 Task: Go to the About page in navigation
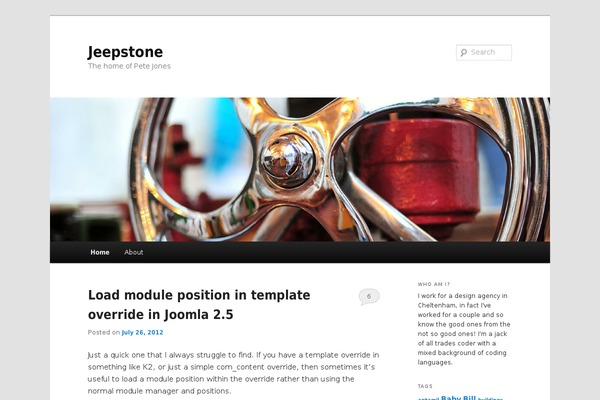click(134, 252)
